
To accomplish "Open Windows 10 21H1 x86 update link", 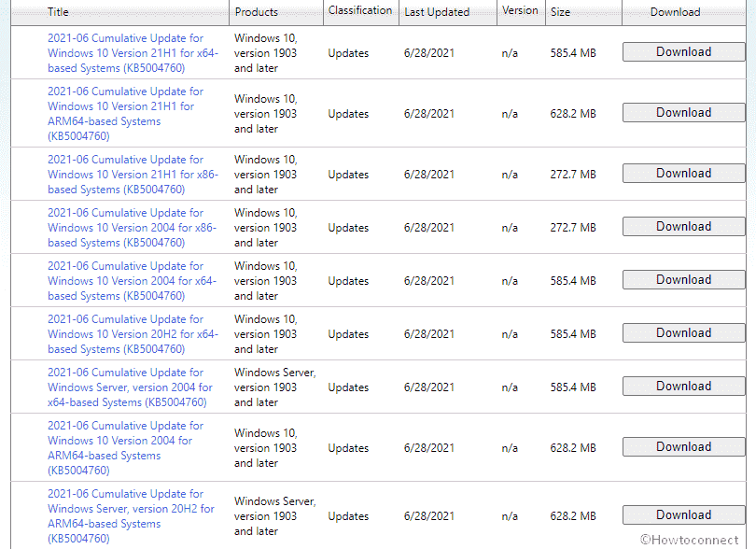I will tap(132, 175).
